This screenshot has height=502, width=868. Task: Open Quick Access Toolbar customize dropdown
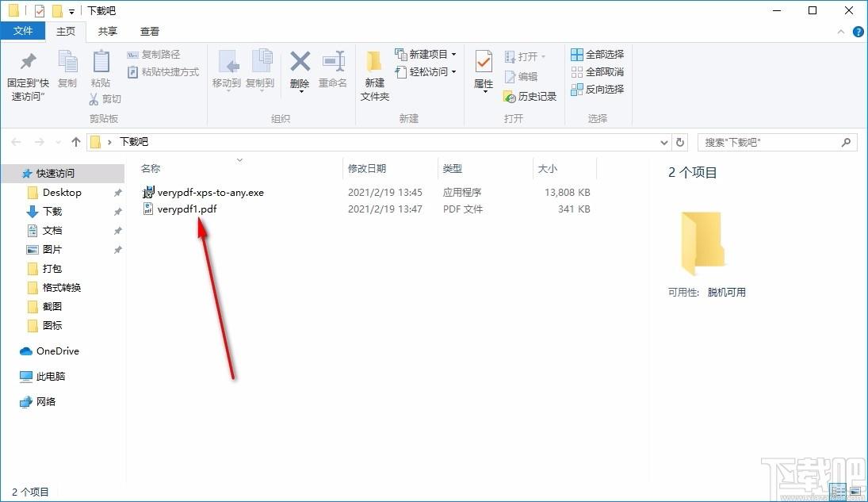point(71,11)
